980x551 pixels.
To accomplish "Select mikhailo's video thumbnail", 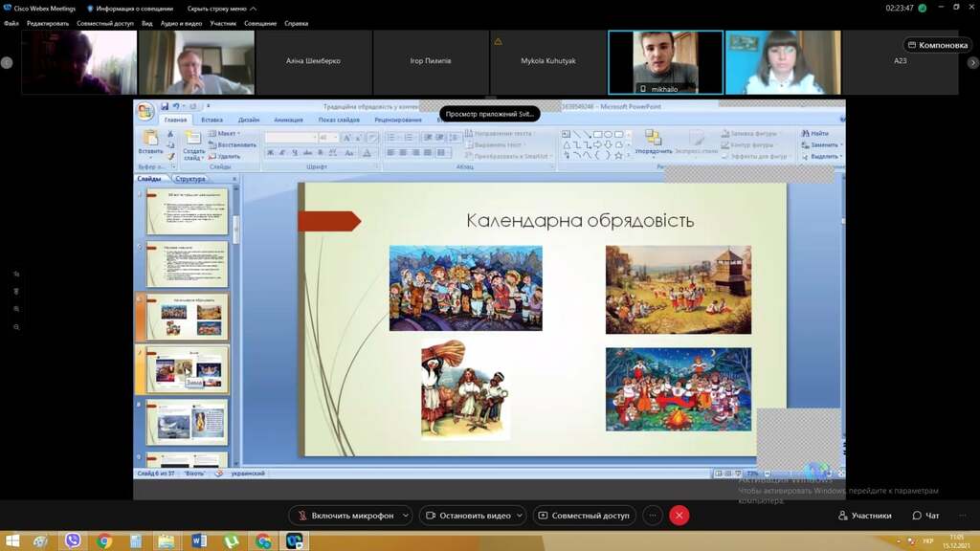I will pos(665,62).
